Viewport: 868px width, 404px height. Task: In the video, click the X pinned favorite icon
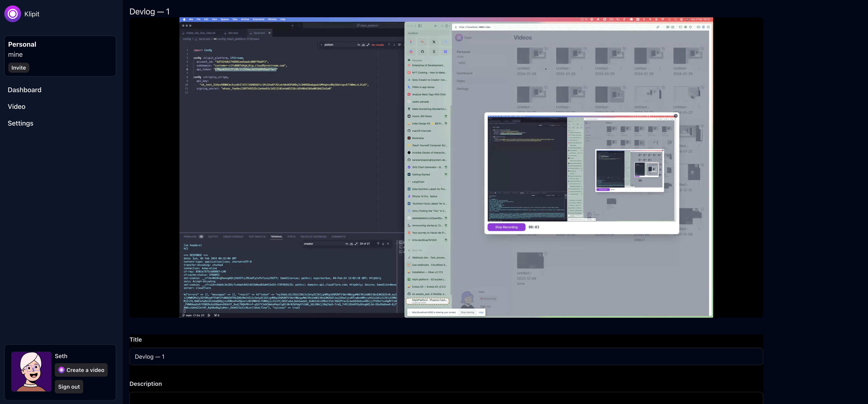(x=434, y=42)
